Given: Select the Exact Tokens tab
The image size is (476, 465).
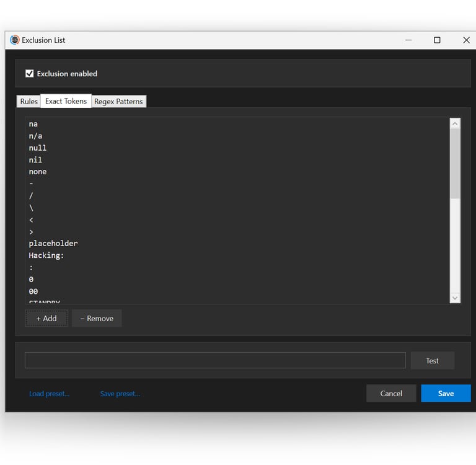Looking at the screenshot, I should (x=66, y=101).
